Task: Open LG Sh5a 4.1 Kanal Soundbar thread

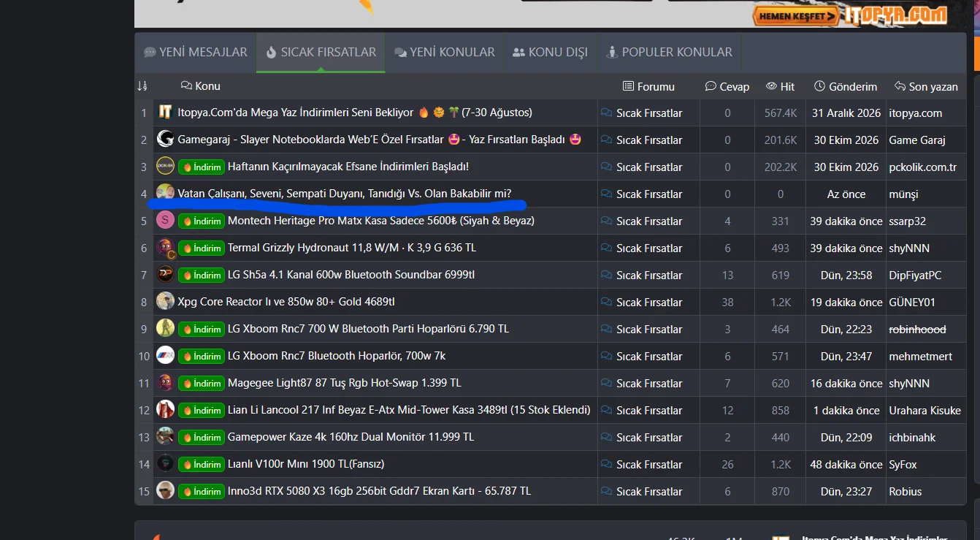Action: coord(351,275)
